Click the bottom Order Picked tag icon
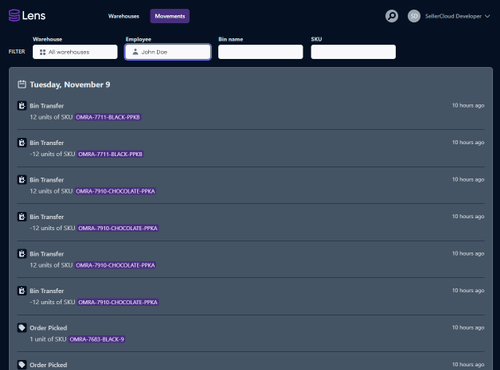 tap(22, 365)
